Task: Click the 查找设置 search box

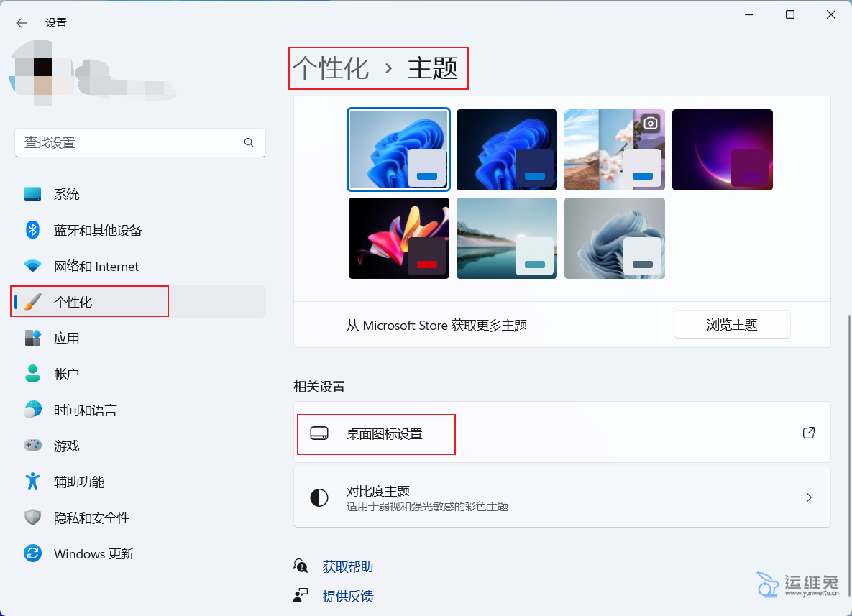Action: tap(133, 143)
